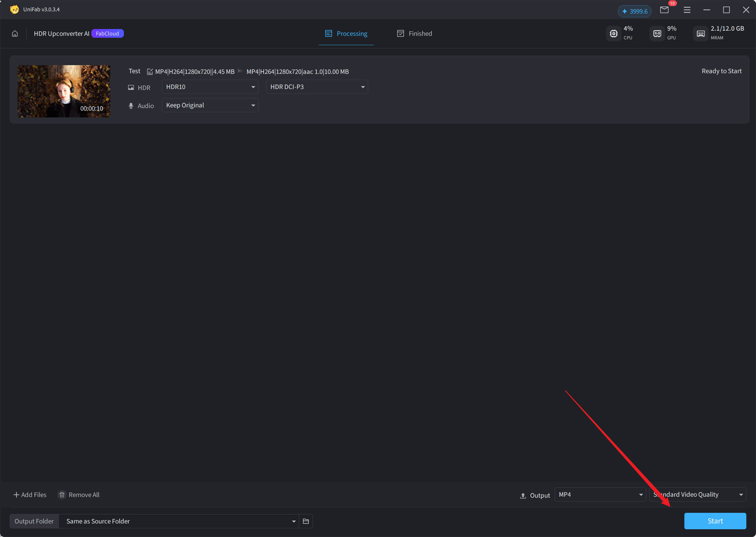Browse output folder with folder icon
This screenshot has width=756, height=537.
(306, 521)
